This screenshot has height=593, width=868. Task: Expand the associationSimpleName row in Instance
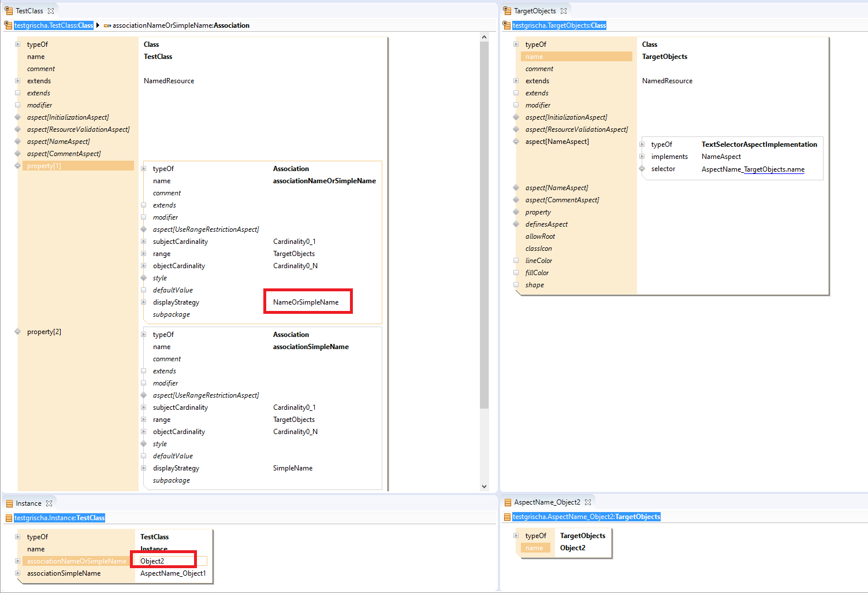pyautogui.click(x=18, y=573)
